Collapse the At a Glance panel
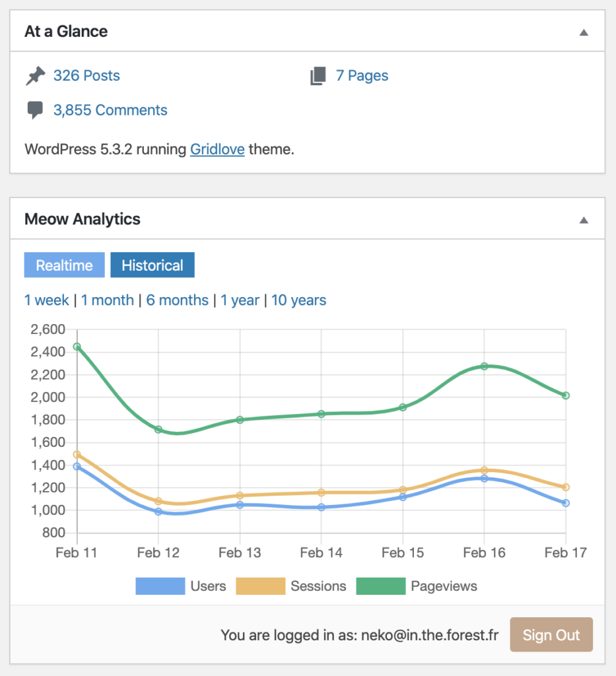Viewport: 616px width, 676px height. pyautogui.click(x=583, y=32)
